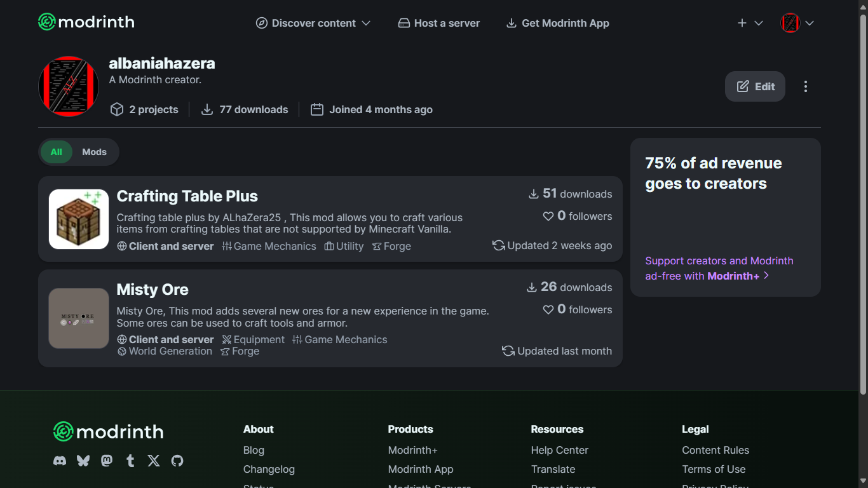
Task: Open the Crafting Table Plus thumbnail
Action: tap(79, 219)
